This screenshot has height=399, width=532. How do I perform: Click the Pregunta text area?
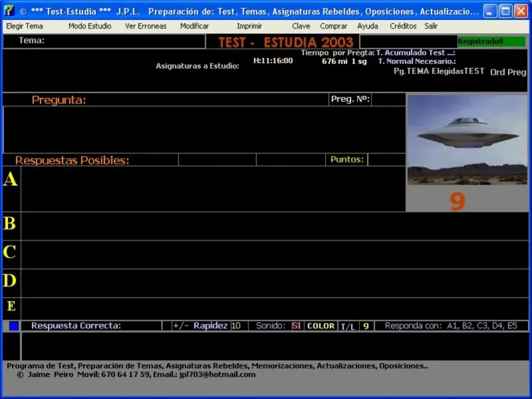tap(204, 130)
